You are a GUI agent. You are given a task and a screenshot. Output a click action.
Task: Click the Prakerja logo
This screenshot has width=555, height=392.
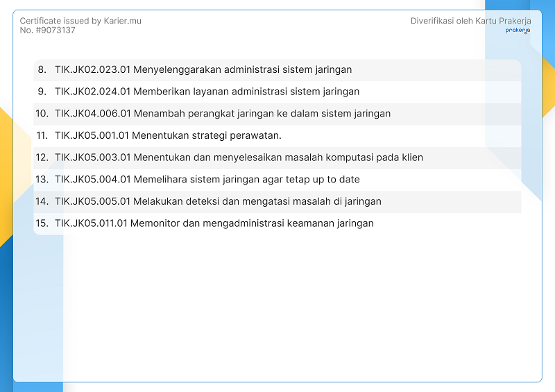518,31
